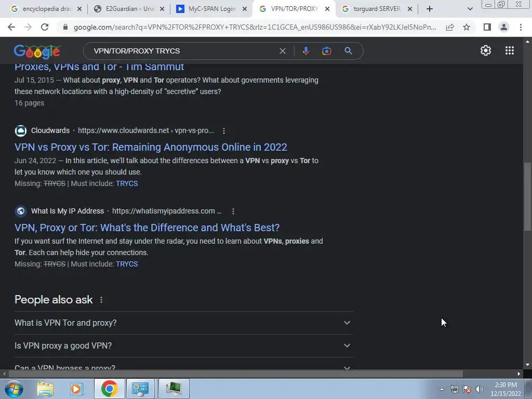
Task: Share this page via the share icon
Action: [450, 27]
